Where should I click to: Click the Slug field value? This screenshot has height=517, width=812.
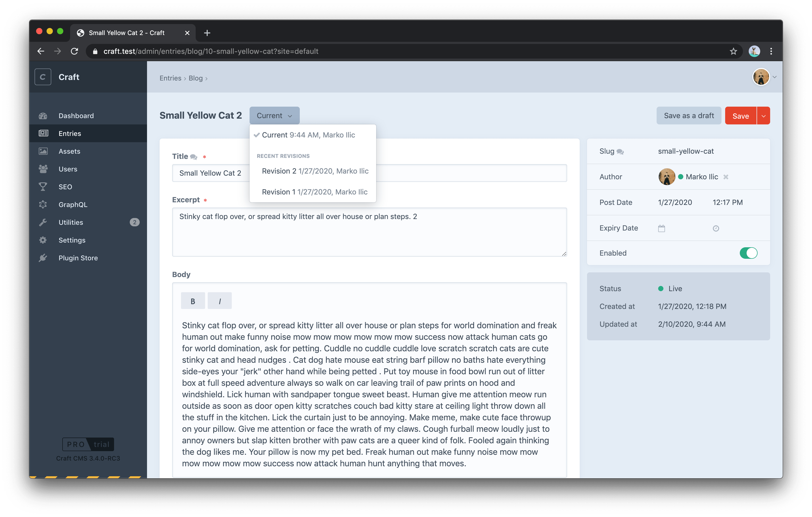point(686,151)
